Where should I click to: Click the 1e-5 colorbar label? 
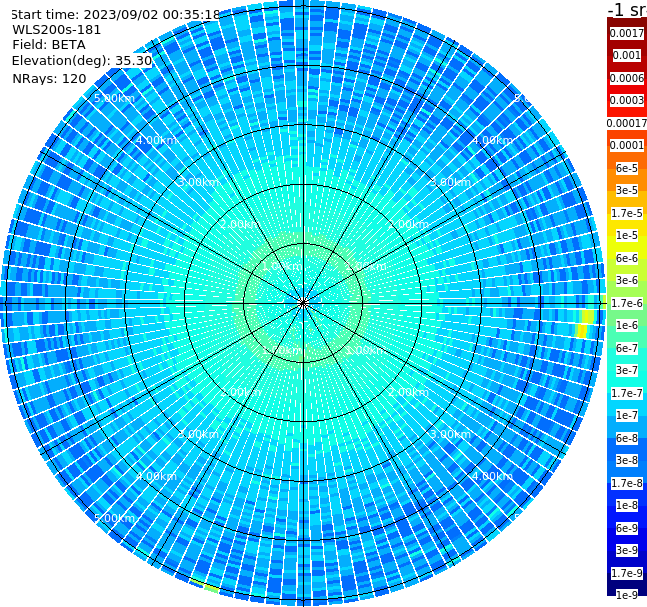click(627, 235)
